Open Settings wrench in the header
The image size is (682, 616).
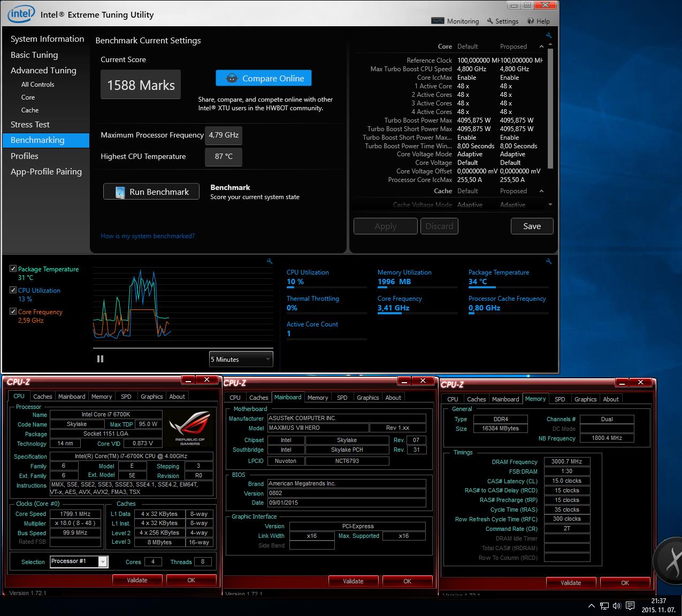(502, 21)
